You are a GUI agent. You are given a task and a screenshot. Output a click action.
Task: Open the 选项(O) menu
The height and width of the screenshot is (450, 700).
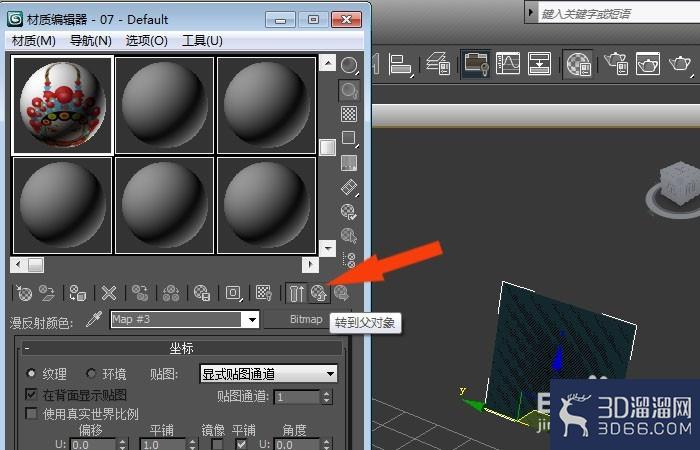pyautogui.click(x=146, y=41)
